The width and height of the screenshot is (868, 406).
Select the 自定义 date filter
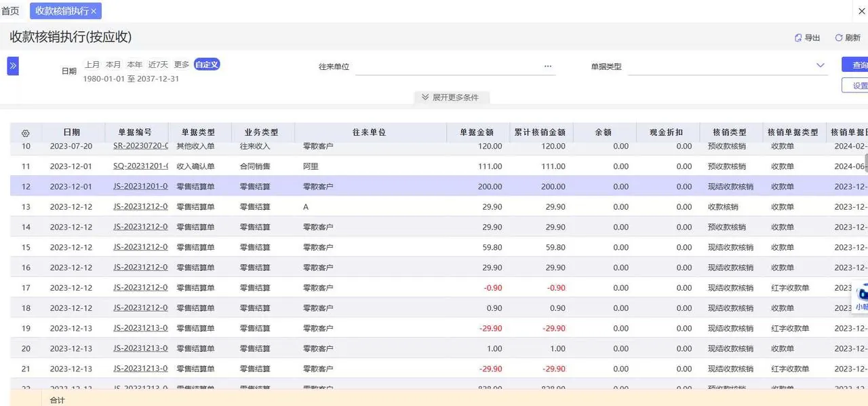[x=207, y=64]
